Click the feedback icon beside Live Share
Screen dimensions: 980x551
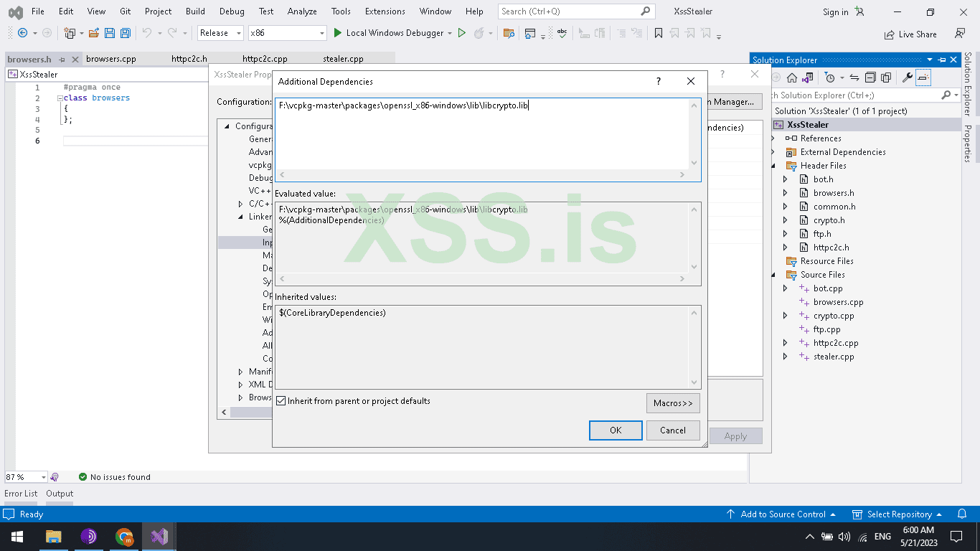click(x=960, y=34)
